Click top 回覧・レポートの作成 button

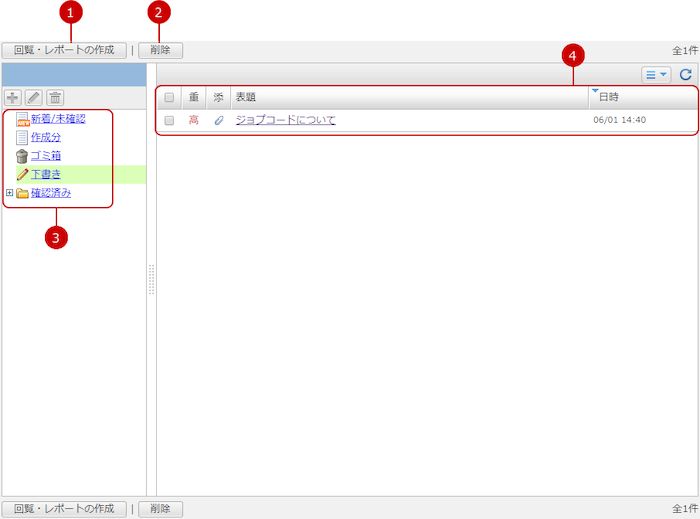(x=64, y=50)
